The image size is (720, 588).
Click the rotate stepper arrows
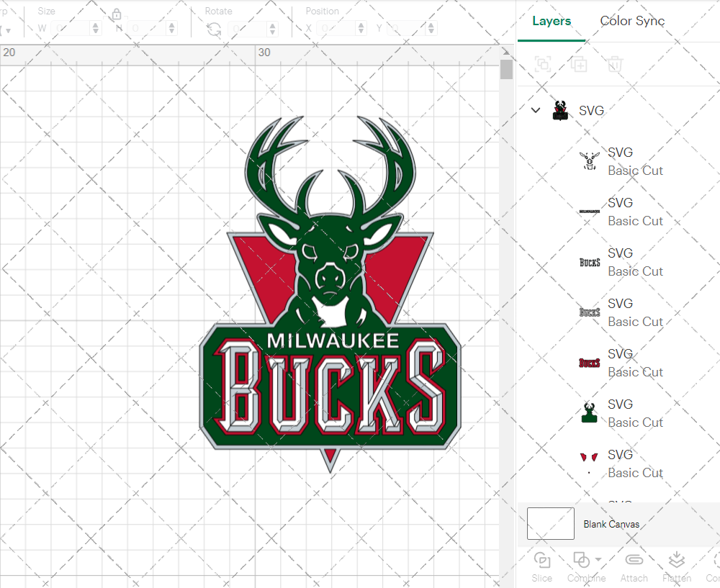pos(273,29)
